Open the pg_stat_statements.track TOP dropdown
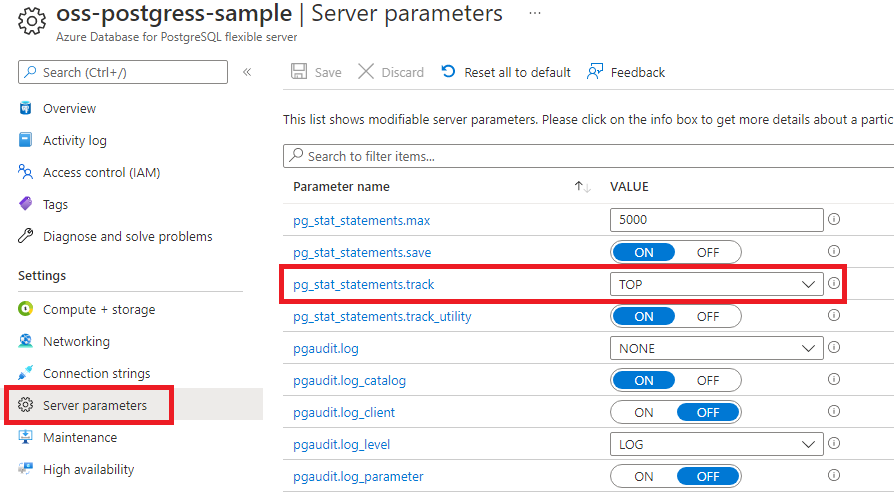The image size is (894, 492). click(717, 284)
